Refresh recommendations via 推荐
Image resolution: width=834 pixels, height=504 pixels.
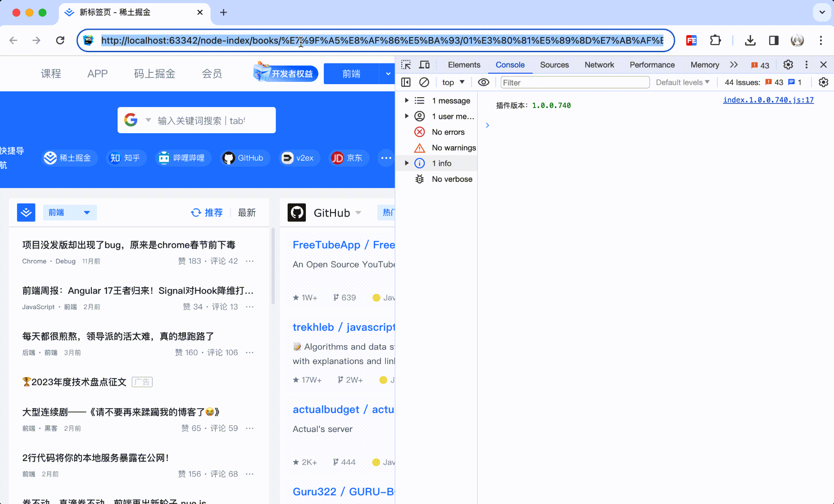(207, 212)
